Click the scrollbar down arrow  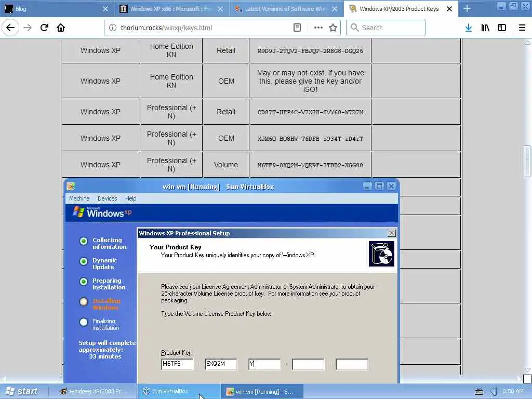pos(527,370)
